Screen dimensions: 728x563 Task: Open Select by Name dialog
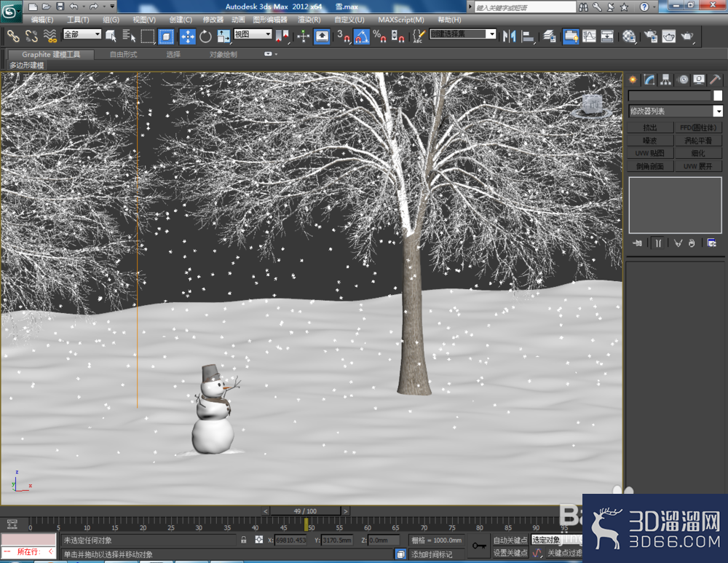click(x=129, y=36)
